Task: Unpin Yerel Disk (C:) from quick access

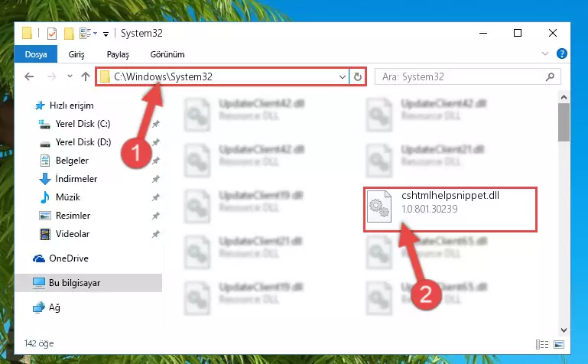Action: 156,124
